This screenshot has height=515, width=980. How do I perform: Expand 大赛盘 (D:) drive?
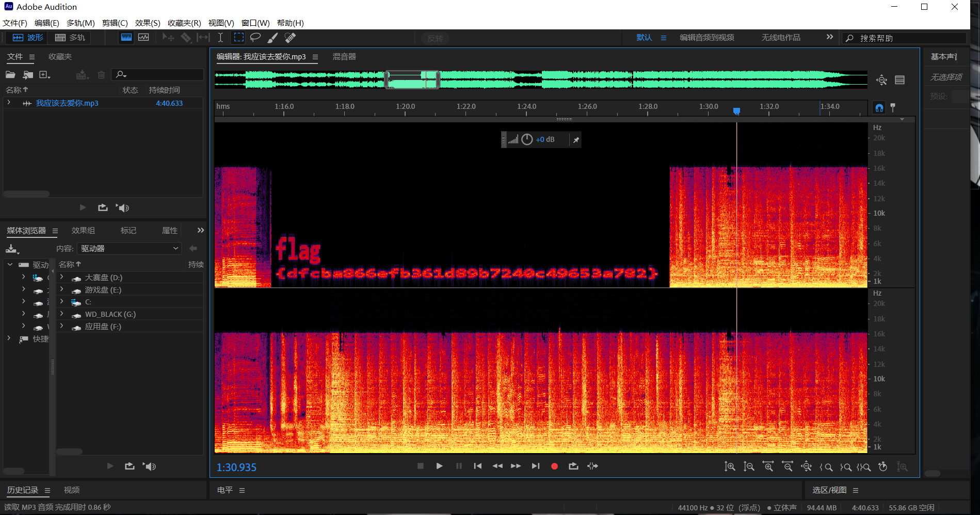click(x=62, y=277)
